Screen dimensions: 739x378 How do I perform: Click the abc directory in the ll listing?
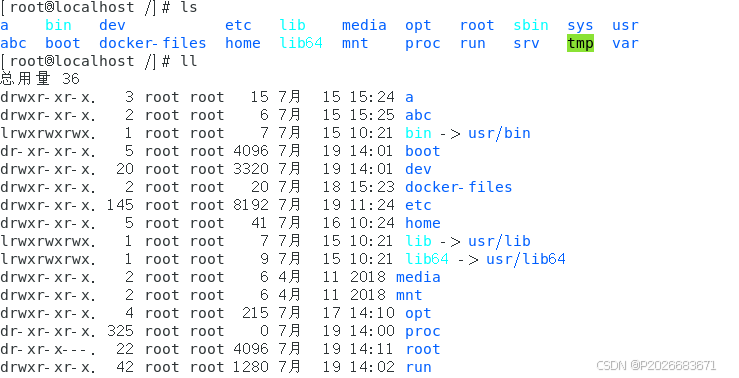418,115
